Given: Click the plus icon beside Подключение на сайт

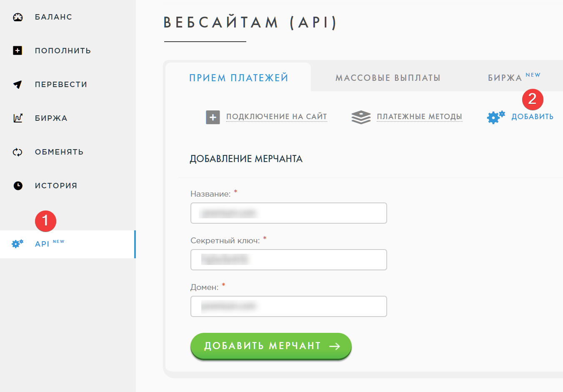Looking at the screenshot, I should pyautogui.click(x=213, y=117).
